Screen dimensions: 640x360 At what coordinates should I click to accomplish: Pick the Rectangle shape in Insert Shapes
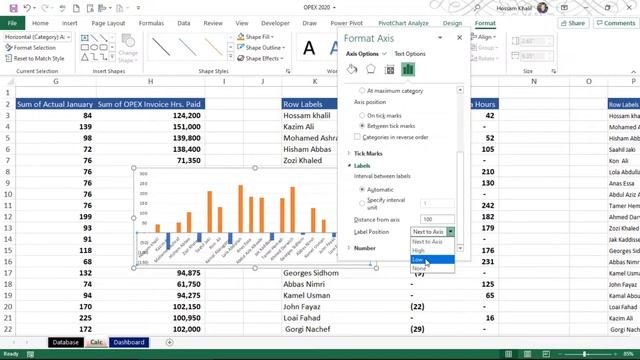pos(84,47)
